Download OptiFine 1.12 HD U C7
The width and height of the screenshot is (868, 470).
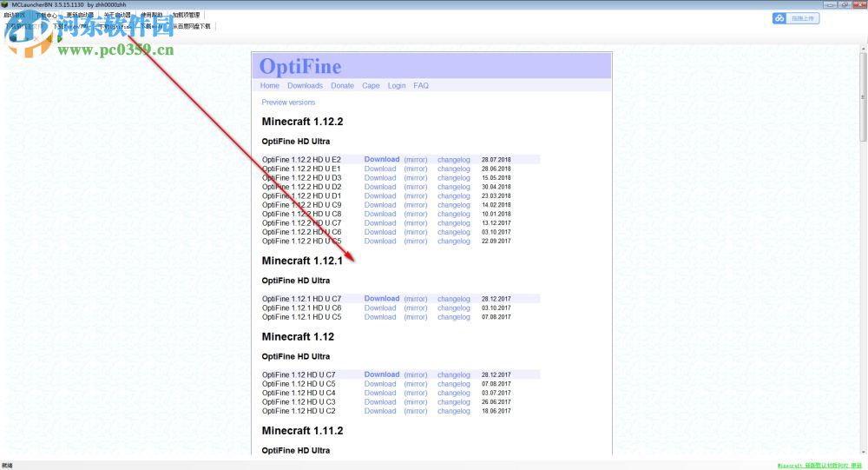coord(381,374)
